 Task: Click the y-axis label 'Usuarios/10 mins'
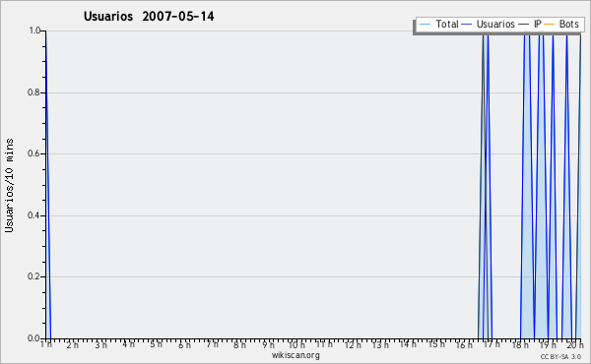[10, 186]
